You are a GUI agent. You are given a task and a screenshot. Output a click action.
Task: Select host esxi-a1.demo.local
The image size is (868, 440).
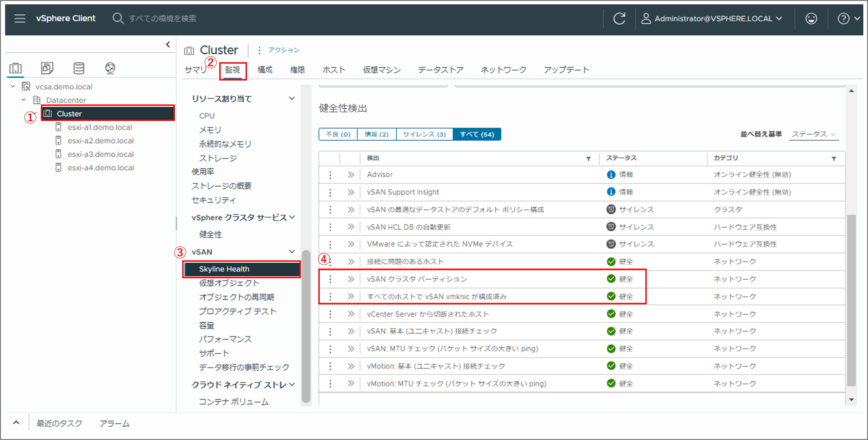100,127
